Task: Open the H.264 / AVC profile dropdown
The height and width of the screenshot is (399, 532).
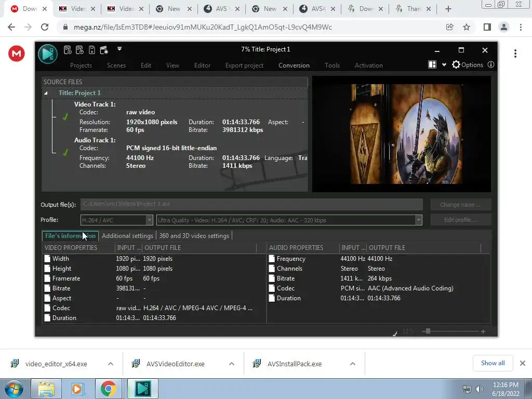Action: 117,220
